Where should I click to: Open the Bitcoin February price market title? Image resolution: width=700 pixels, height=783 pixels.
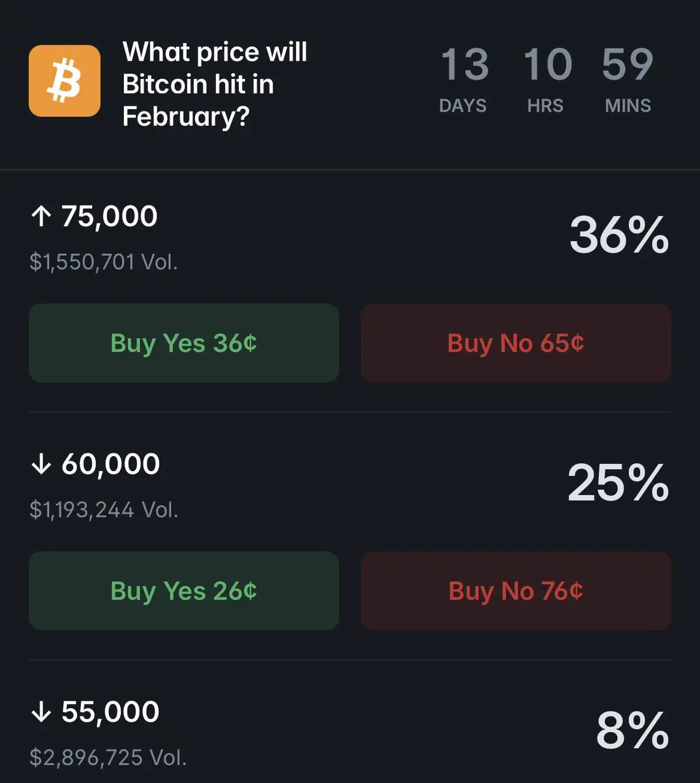[215, 84]
